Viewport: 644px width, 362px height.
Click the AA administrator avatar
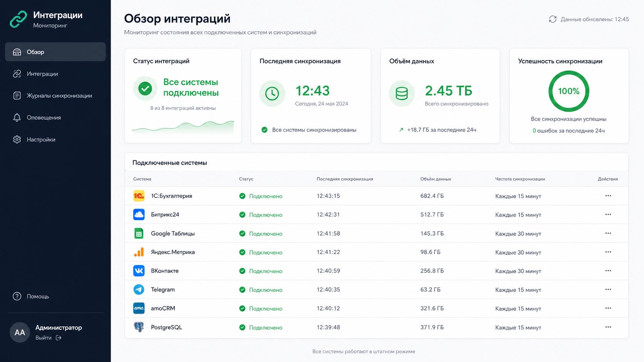pos(20,332)
